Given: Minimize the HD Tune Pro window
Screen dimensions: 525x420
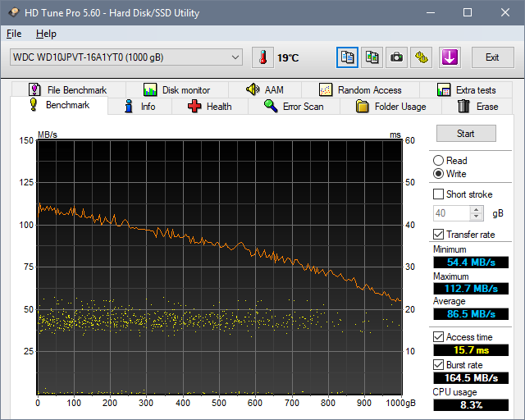Looking at the screenshot, I should coord(431,13).
